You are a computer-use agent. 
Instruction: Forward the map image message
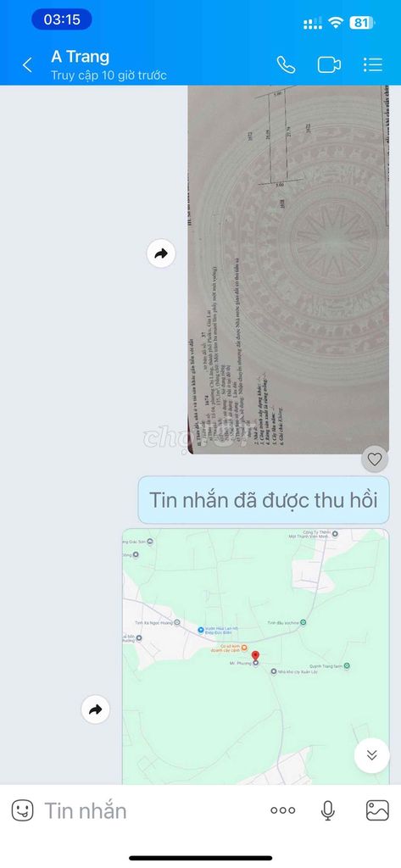tap(95, 709)
